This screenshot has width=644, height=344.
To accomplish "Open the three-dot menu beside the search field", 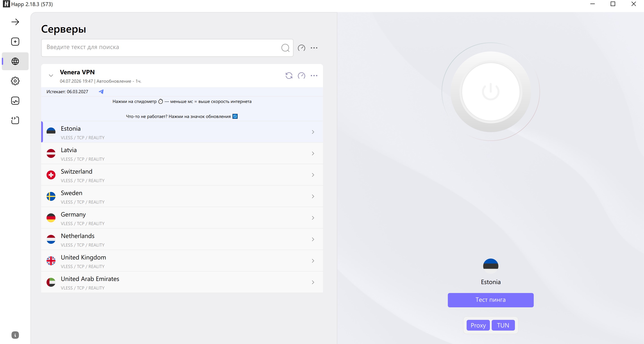I will pyautogui.click(x=314, y=48).
